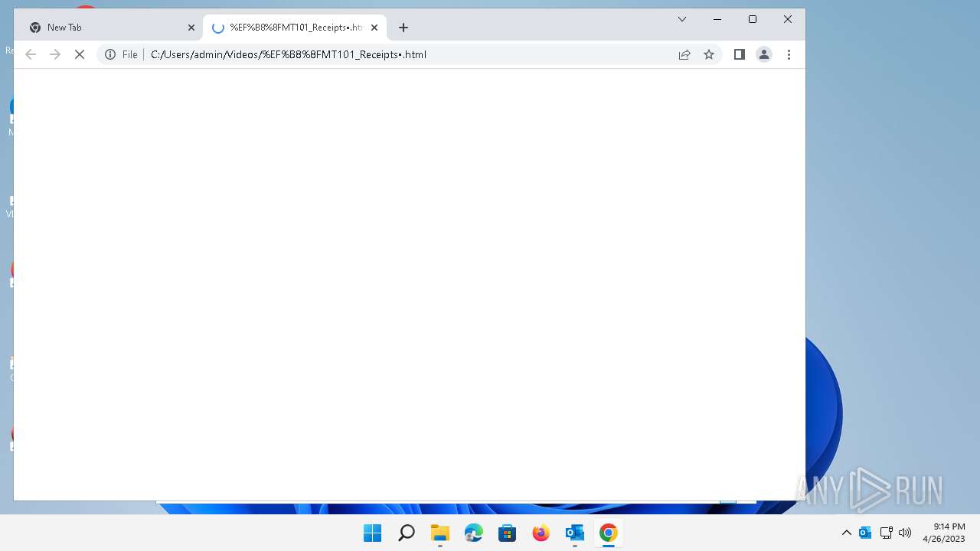Open the tab search dropdown chevron
980x551 pixels.
(x=682, y=19)
